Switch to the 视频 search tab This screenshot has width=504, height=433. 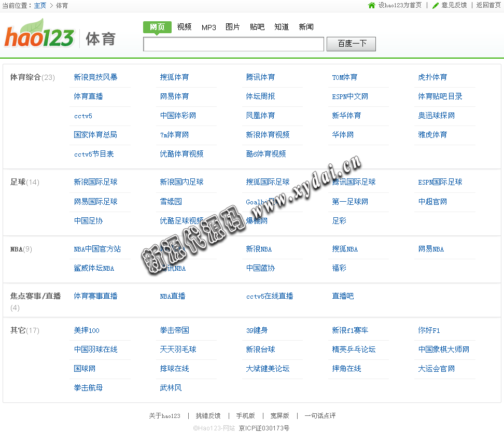click(x=184, y=27)
